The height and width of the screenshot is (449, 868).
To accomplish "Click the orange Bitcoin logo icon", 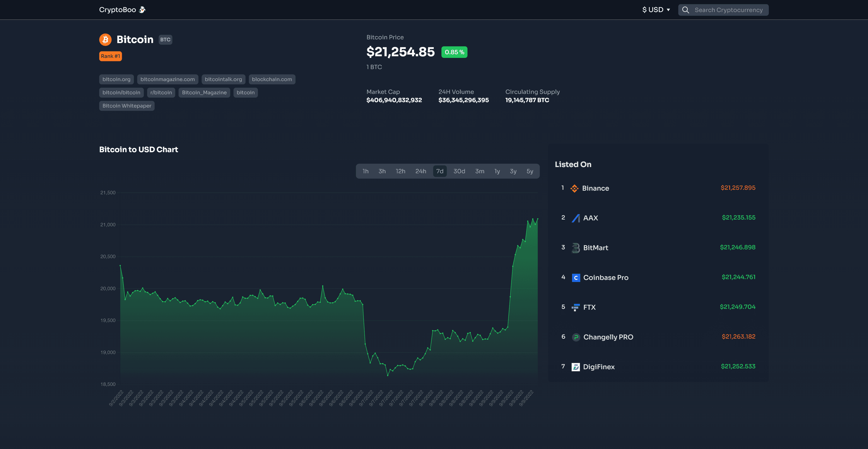I will point(105,39).
